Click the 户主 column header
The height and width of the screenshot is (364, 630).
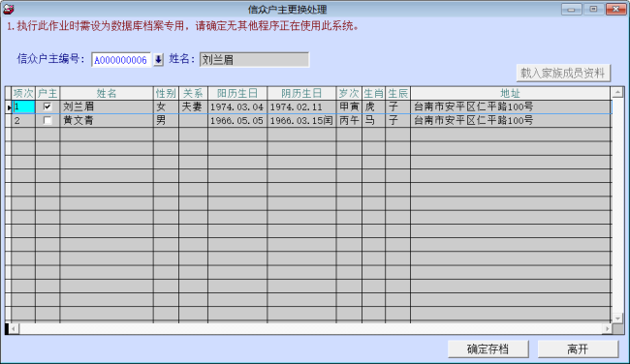coord(47,94)
